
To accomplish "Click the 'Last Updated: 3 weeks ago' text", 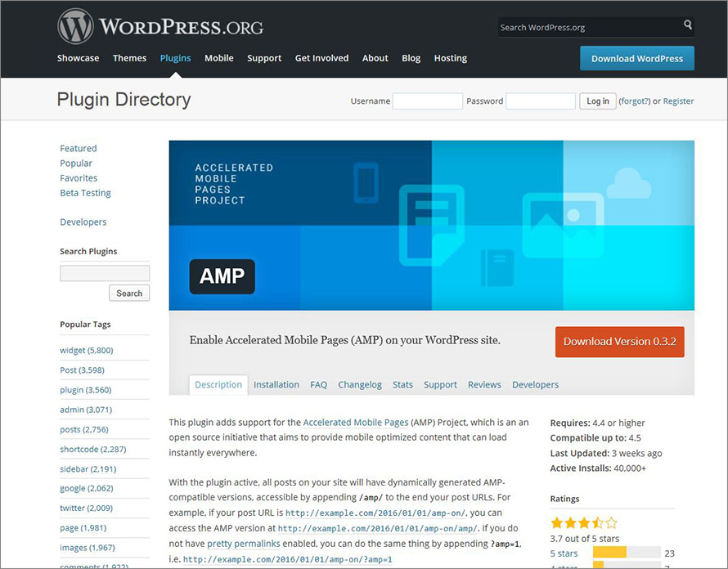I will coord(606,453).
